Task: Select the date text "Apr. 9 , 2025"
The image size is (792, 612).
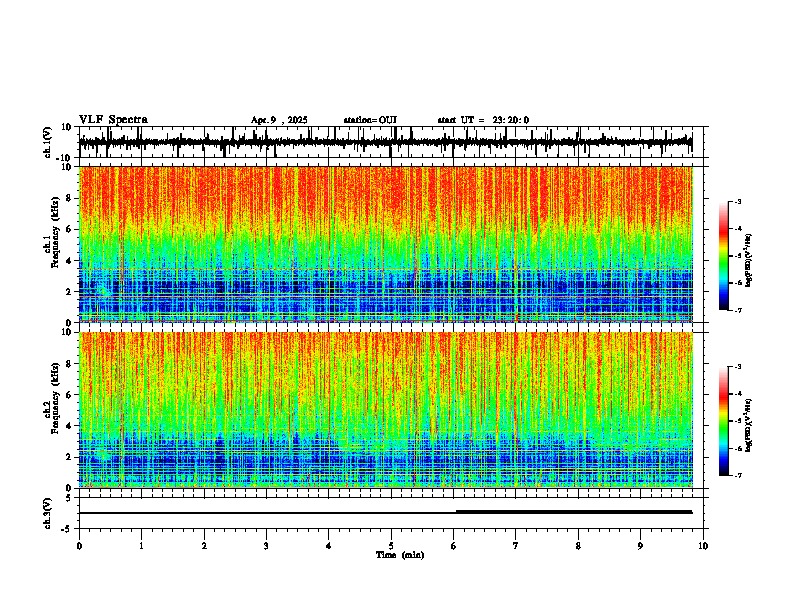Action: click(x=279, y=120)
